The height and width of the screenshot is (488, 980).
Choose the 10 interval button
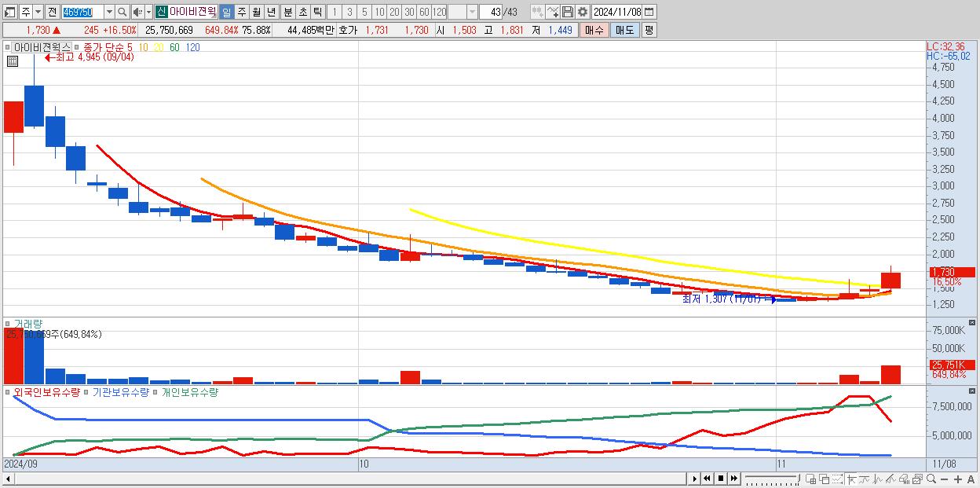379,12
